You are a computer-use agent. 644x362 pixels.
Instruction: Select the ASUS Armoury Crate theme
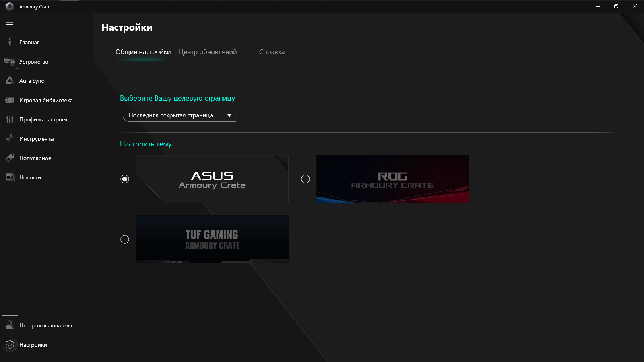click(x=125, y=179)
